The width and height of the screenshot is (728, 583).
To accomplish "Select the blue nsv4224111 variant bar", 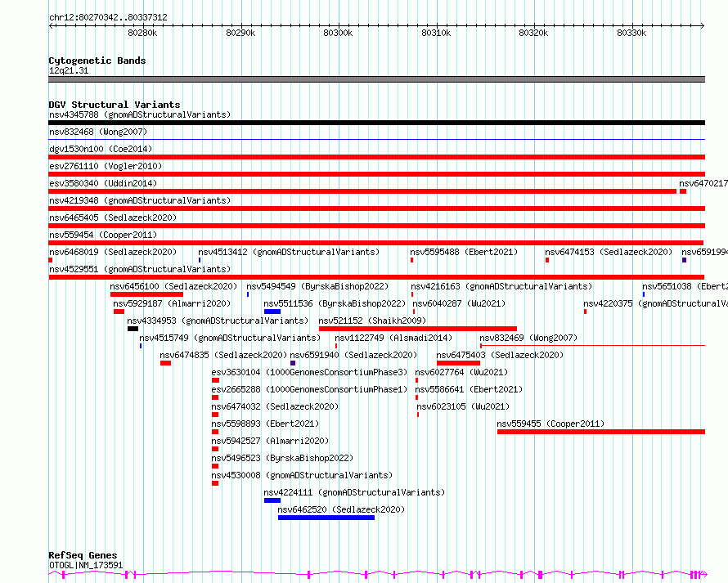I will point(272,500).
